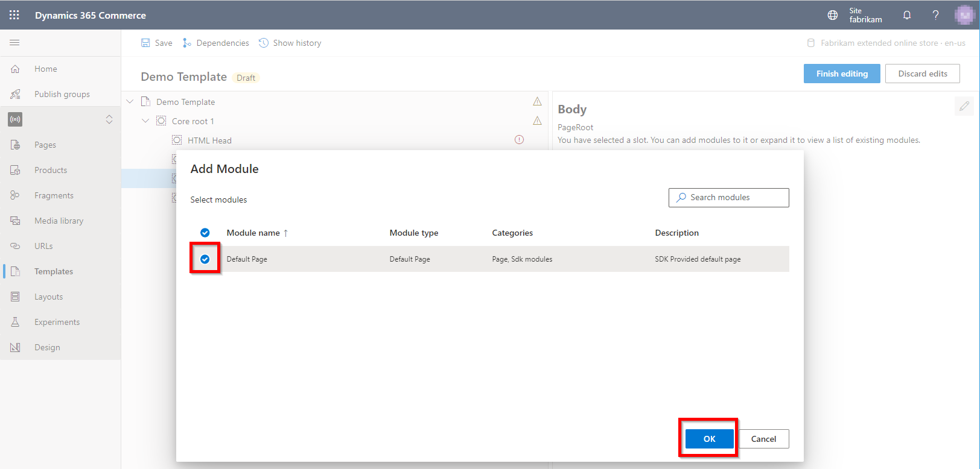
Task: Click the Description column header
Action: click(677, 233)
